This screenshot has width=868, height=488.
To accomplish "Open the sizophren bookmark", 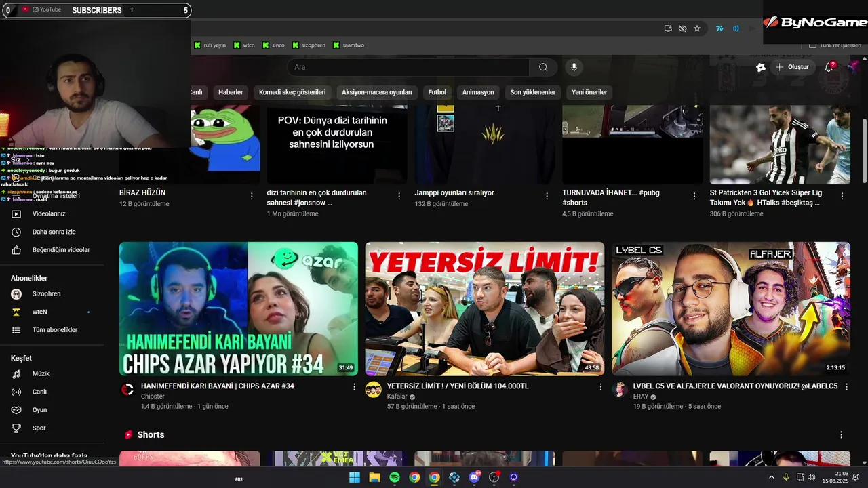I will pos(309,45).
